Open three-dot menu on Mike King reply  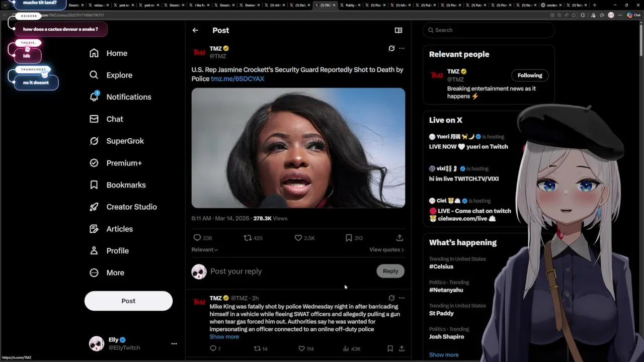coord(401,298)
